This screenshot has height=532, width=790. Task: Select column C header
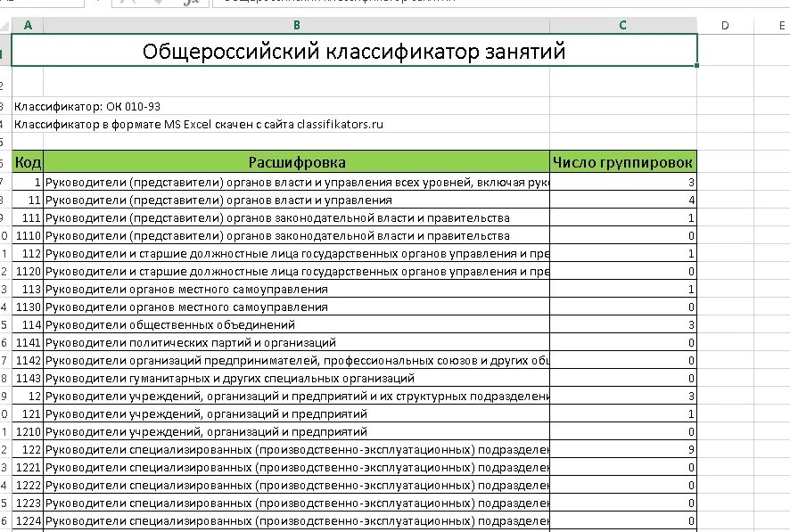click(x=623, y=25)
